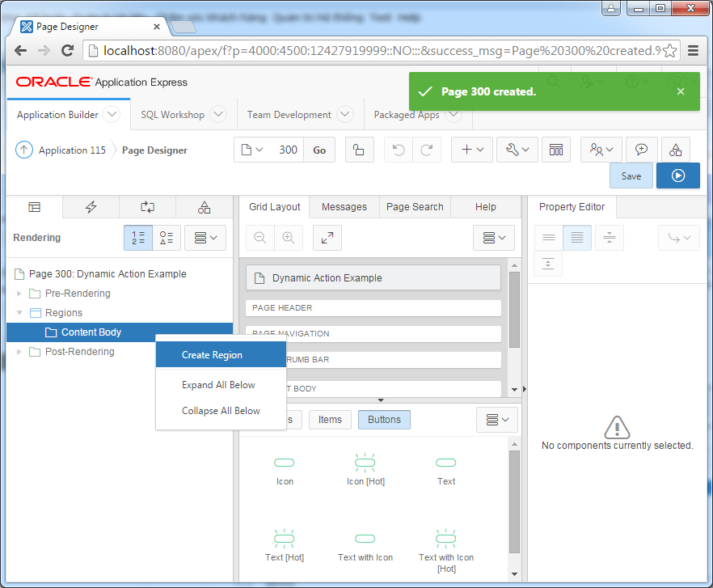Choose Expand All Below from context menu
This screenshot has width=713, height=588.
click(221, 385)
